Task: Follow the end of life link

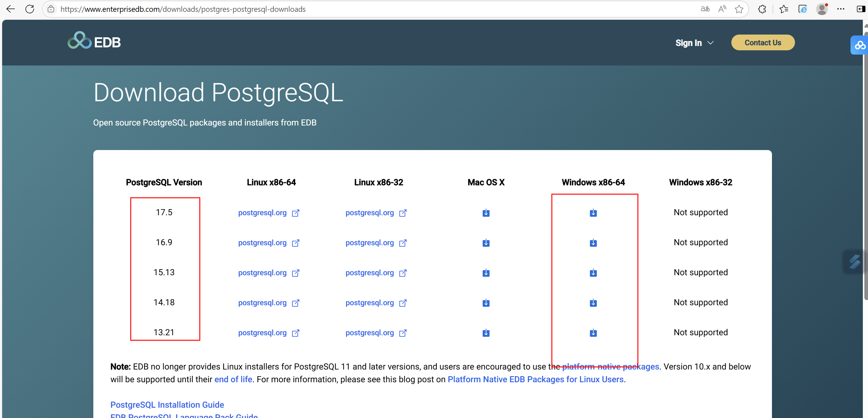Action: coord(233,379)
